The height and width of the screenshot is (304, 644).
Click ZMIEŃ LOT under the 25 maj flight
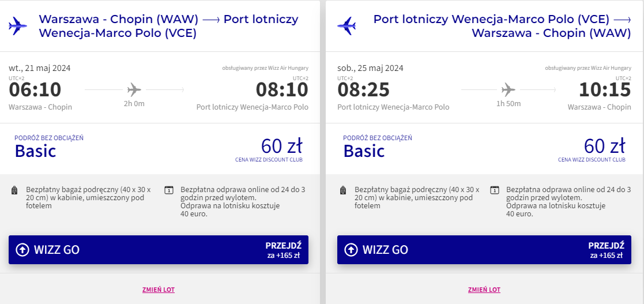tap(484, 290)
